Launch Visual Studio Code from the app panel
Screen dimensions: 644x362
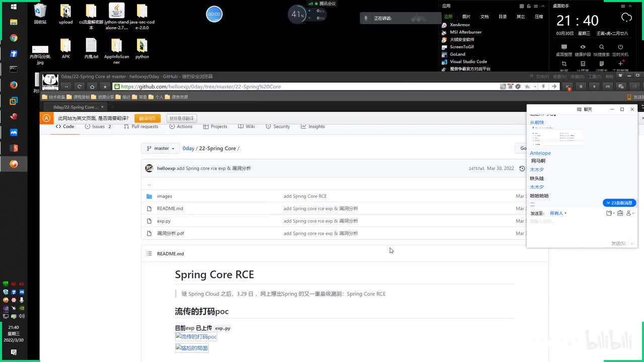click(x=468, y=61)
